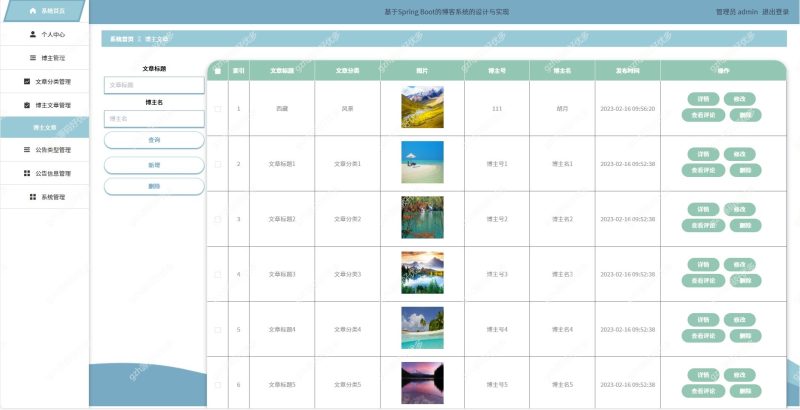Image resolution: width=800 pixels, height=410 pixels.
Task: Click the 删除 button below 新增
Action: 154,187
